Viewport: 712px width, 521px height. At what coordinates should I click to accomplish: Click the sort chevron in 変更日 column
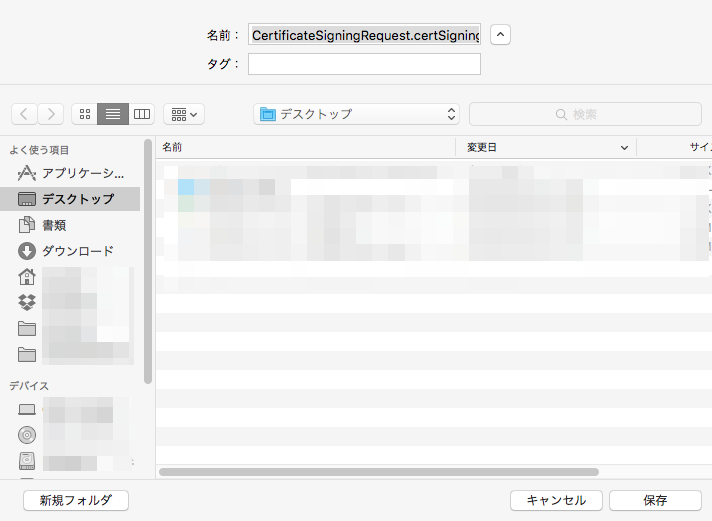pyautogui.click(x=624, y=148)
